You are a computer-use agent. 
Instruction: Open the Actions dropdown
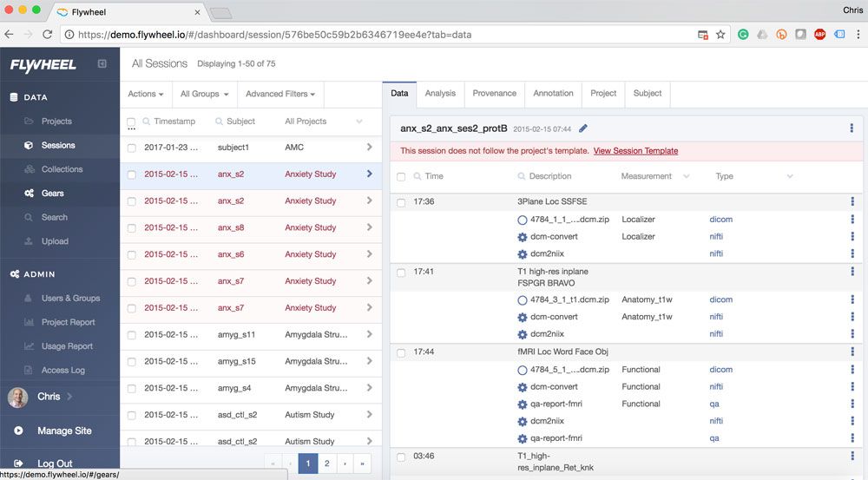coord(145,94)
